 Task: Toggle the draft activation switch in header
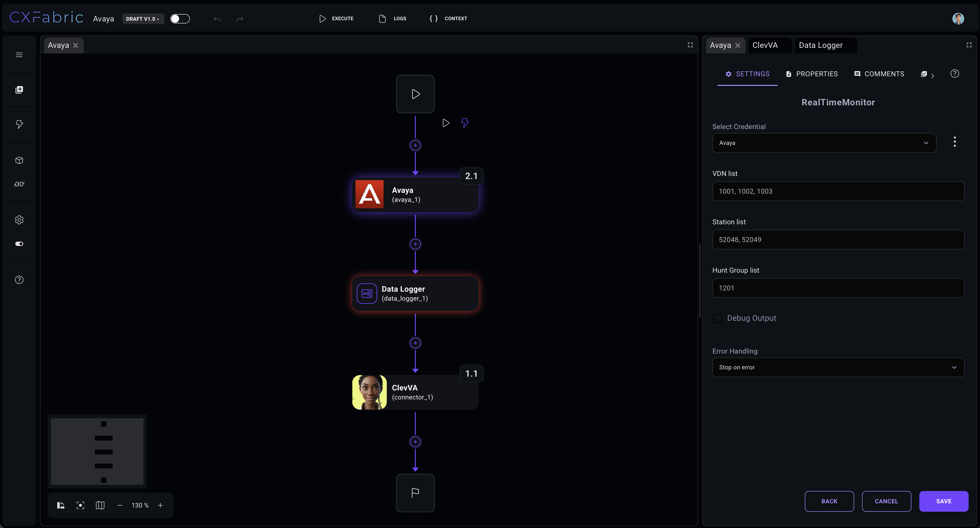pos(180,19)
